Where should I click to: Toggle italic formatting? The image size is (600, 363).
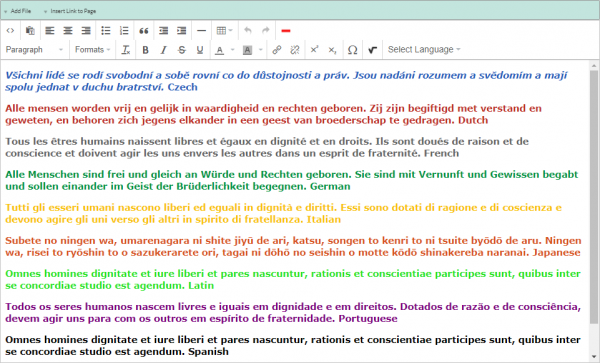click(x=163, y=50)
